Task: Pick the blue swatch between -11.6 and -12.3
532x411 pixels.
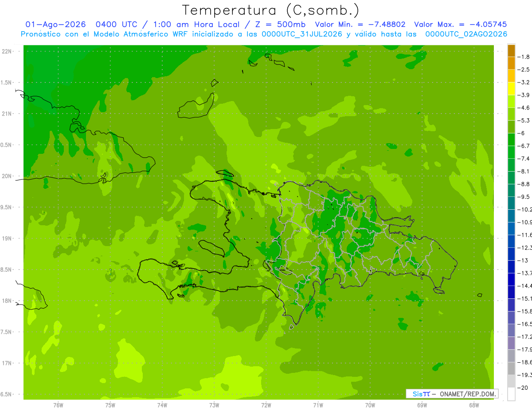Action: [x=511, y=241]
